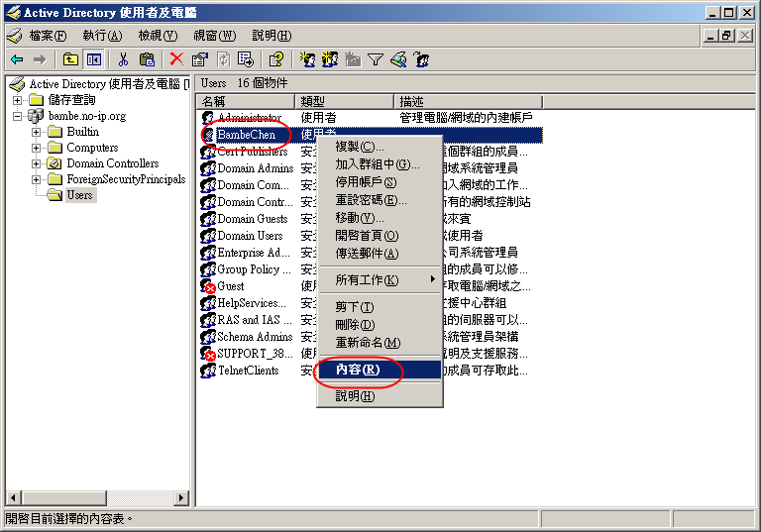
Task: Click the funnel filter options icon
Action: pos(376,59)
